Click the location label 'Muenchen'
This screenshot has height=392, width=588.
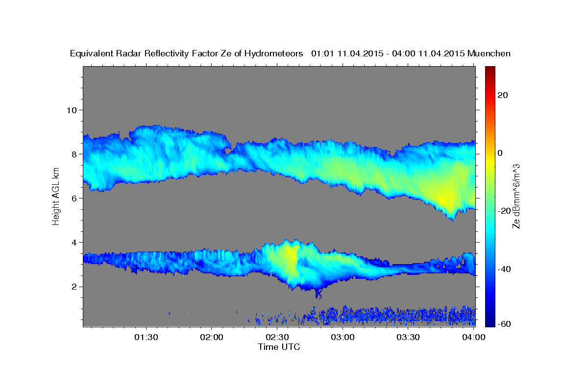490,54
